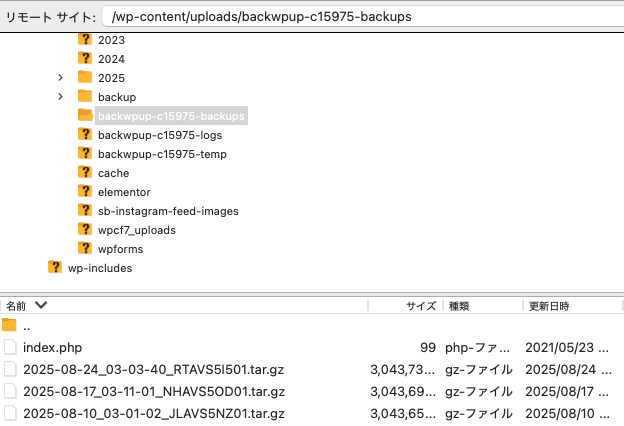Select the backwpup-c15975-temp folder

pyautogui.click(x=162, y=154)
